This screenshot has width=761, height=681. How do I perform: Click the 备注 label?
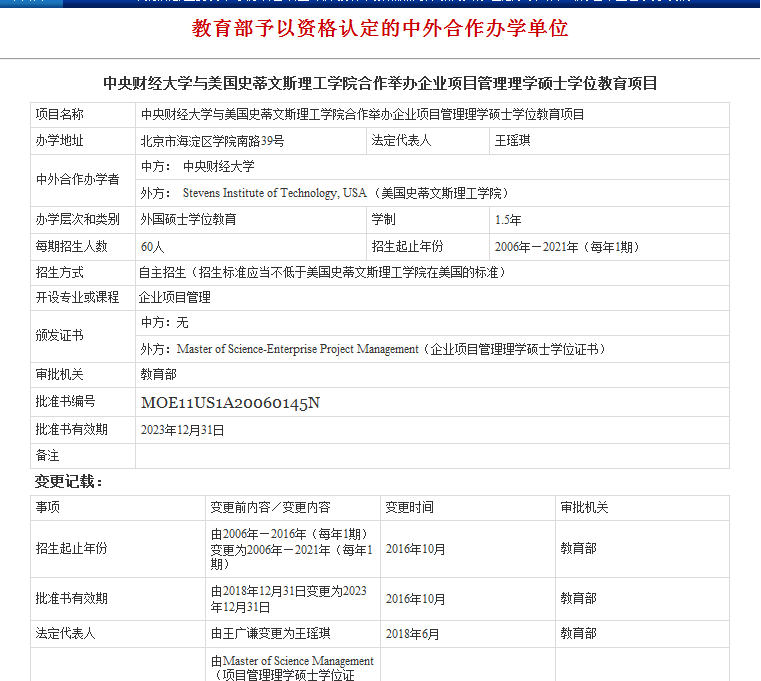point(48,456)
